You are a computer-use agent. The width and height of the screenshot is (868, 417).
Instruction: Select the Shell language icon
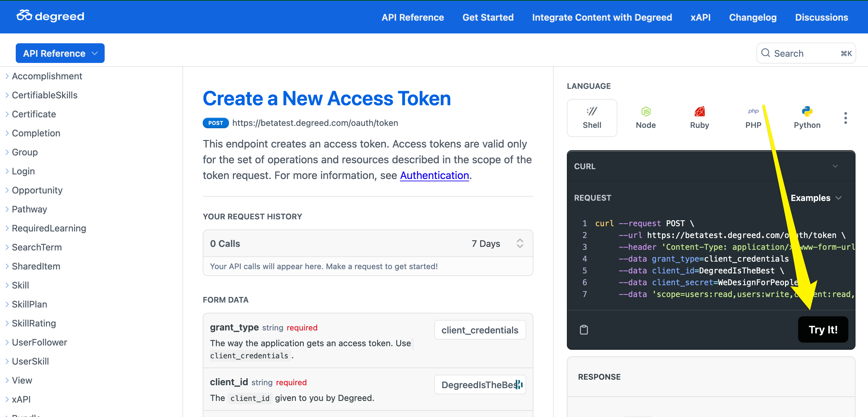[592, 118]
